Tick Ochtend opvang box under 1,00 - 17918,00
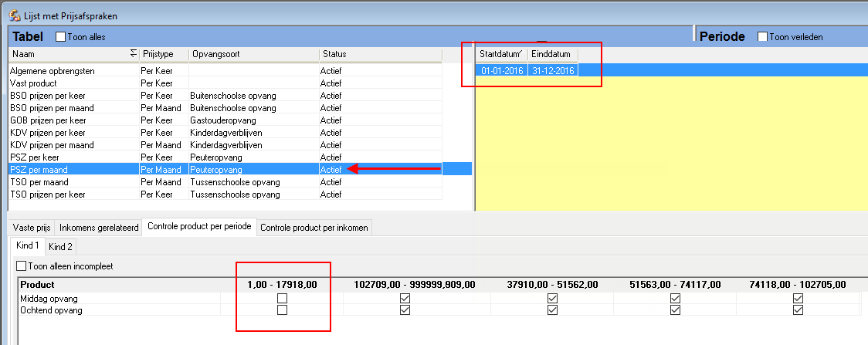Screen dimensions: 868x345 point(283,310)
